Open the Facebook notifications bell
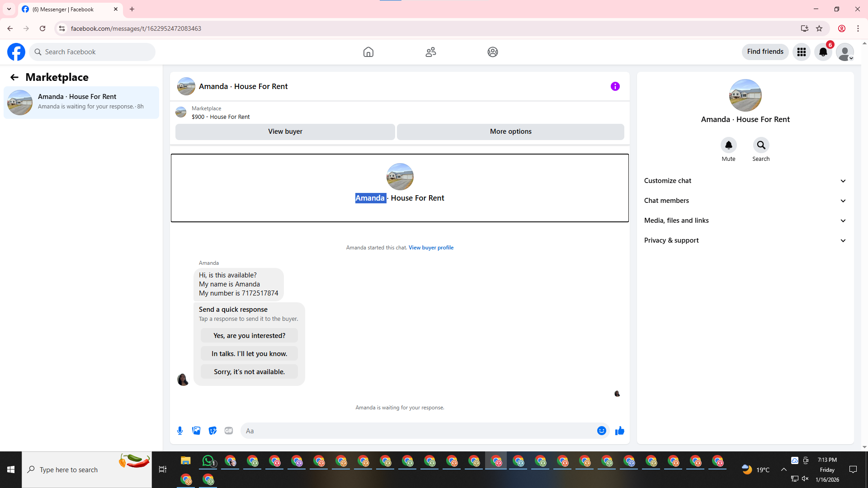Screen dimensions: 868x488 click(823, 52)
